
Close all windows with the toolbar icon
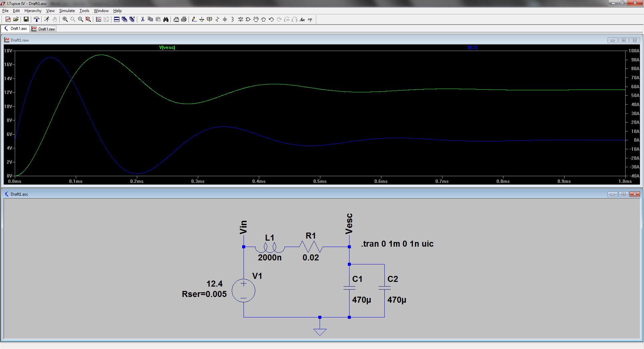(132, 19)
